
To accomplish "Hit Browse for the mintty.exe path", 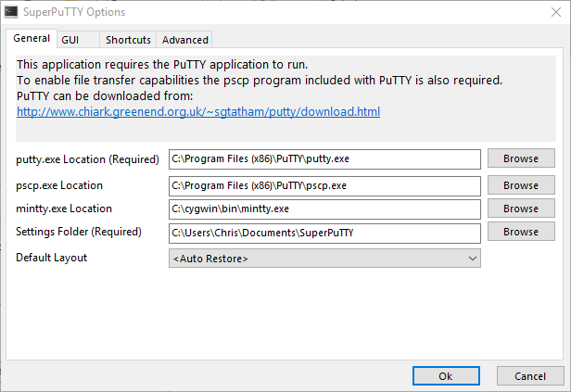I will point(521,209).
